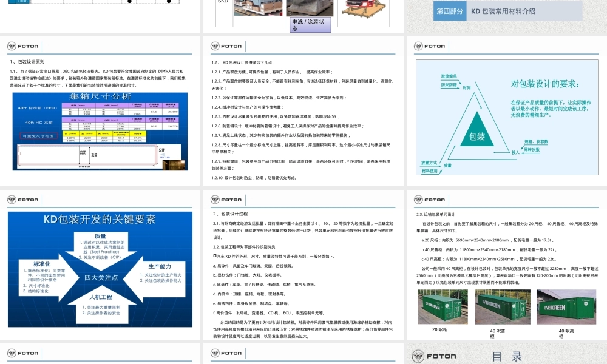Select the slide with 对包装设计的要求 triangle
The image size is (607, 364).
(507, 112)
